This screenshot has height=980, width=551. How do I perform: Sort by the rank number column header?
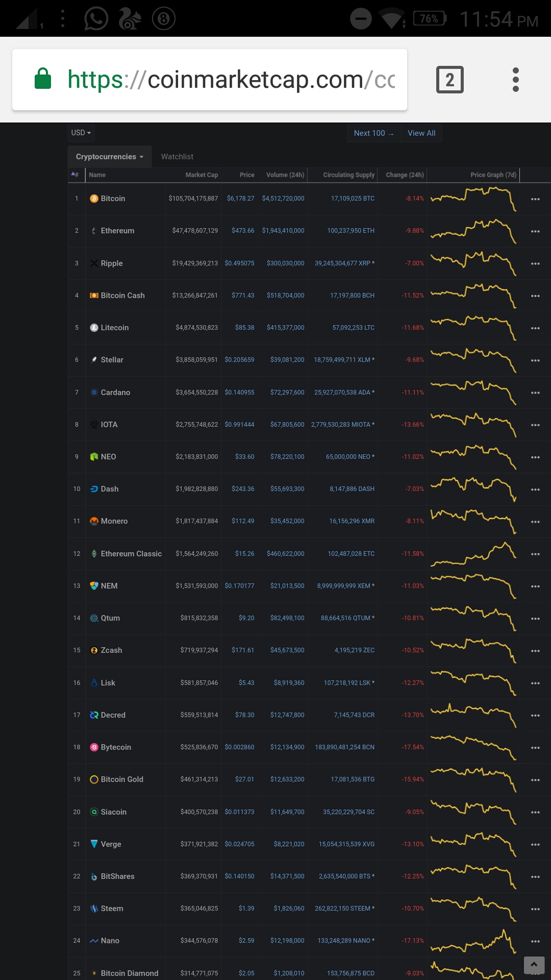[75, 175]
